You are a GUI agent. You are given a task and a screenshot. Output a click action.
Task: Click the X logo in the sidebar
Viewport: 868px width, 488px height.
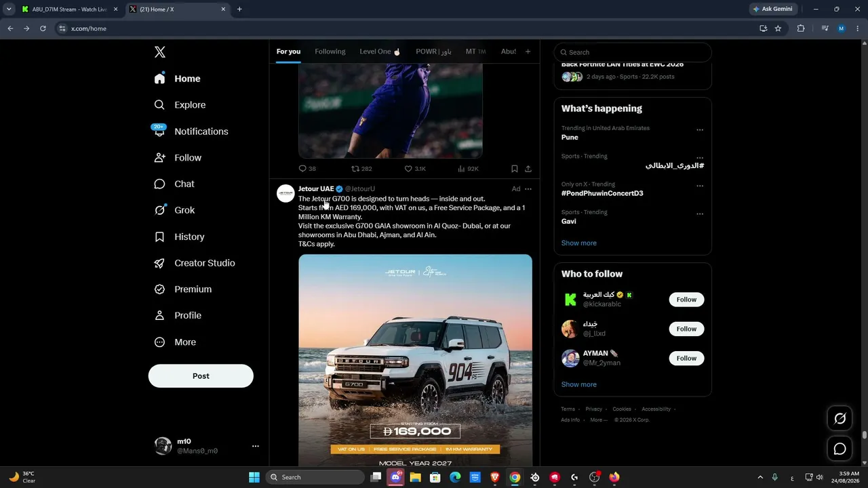click(159, 52)
